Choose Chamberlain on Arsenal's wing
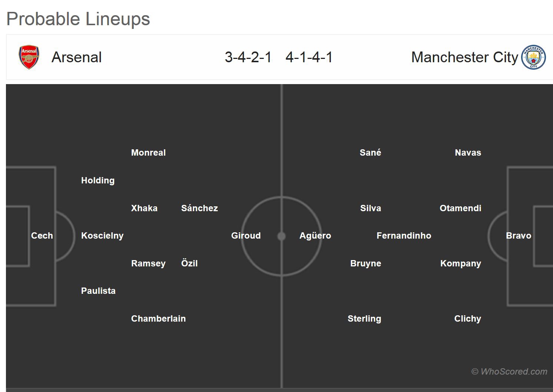 pyautogui.click(x=158, y=319)
